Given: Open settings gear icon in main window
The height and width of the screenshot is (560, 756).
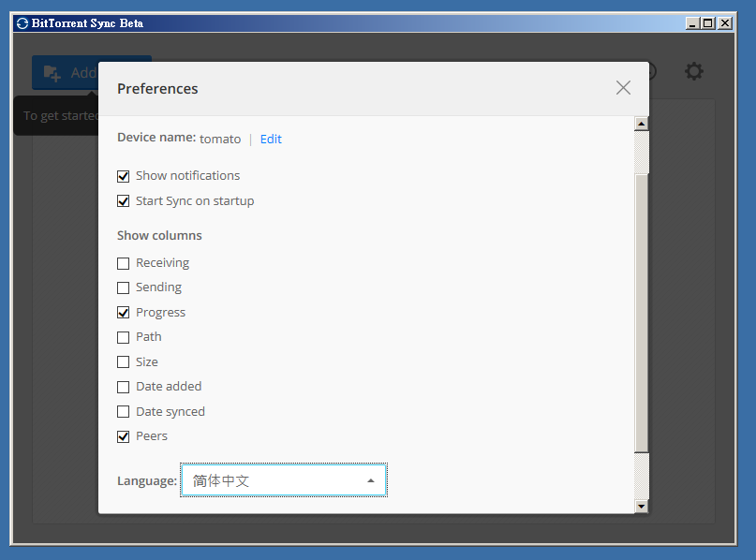Looking at the screenshot, I should click(x=694, y=71).
